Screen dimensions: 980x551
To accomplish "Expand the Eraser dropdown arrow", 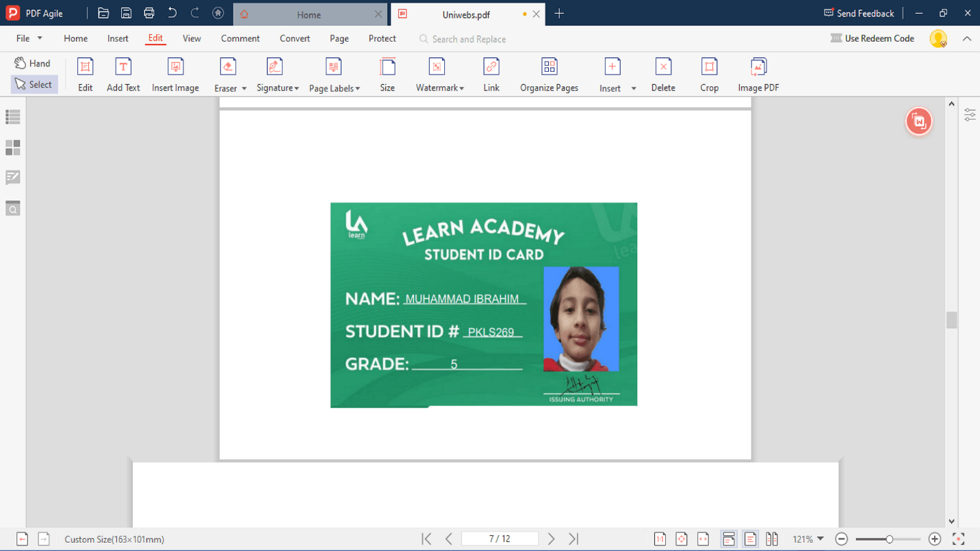I will pyautogui.click(x=244, y=88).
